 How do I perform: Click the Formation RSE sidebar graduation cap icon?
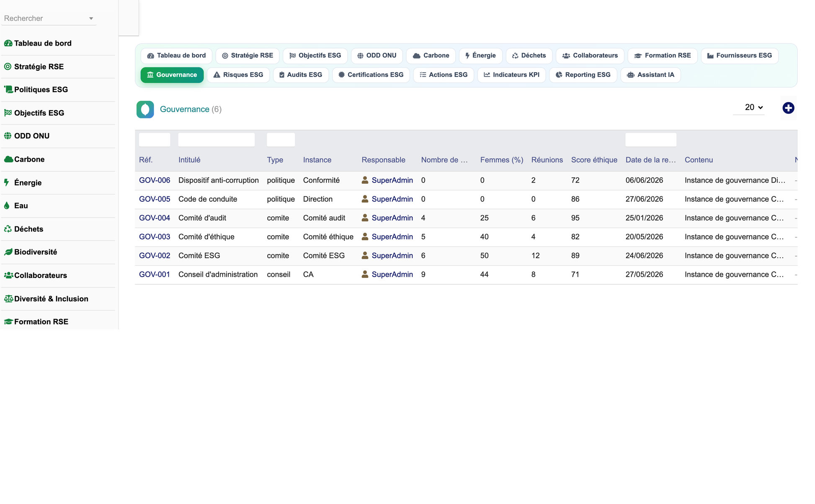pos(8,321)
